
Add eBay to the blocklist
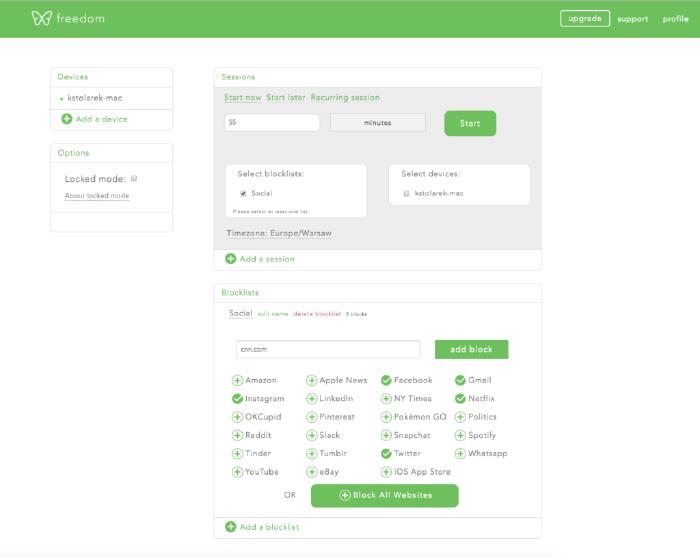click(312, 472)
